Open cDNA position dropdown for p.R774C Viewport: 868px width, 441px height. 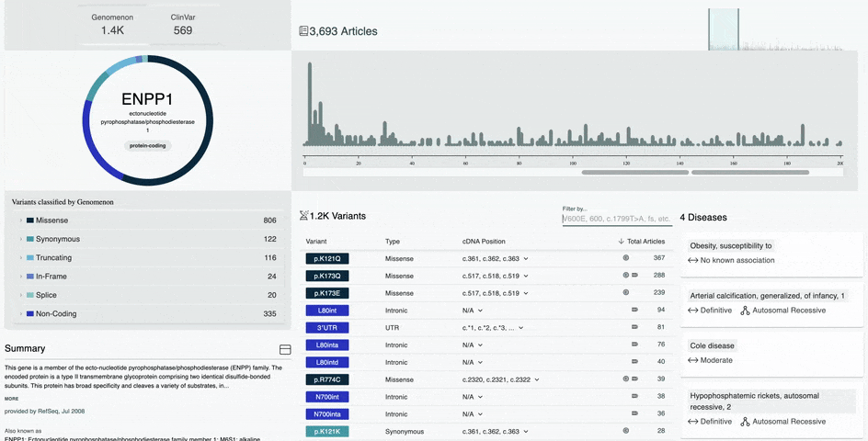point(537,379)
